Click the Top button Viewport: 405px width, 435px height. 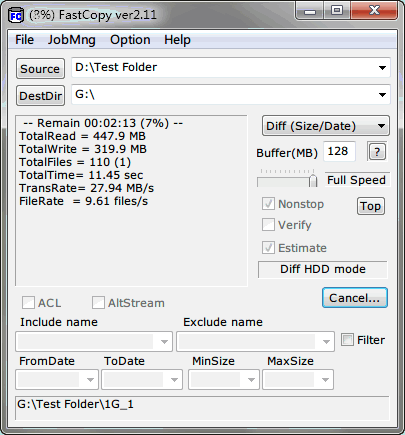(x=371, y=206)
